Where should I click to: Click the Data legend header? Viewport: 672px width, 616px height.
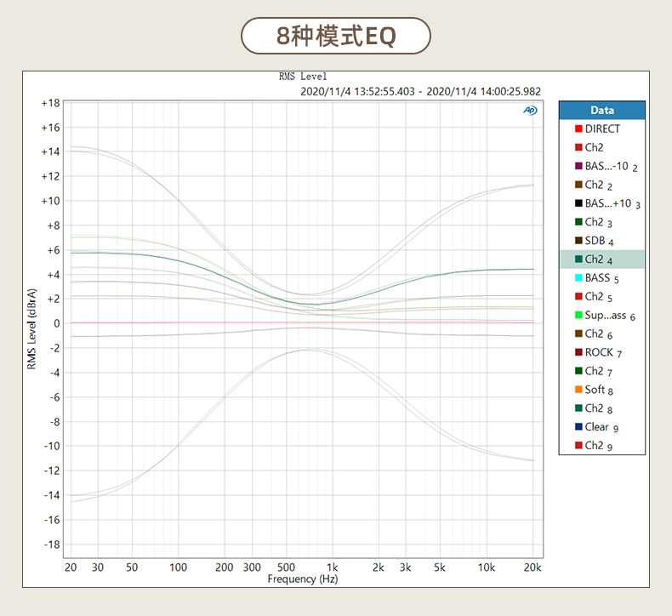tap(602, 110)
